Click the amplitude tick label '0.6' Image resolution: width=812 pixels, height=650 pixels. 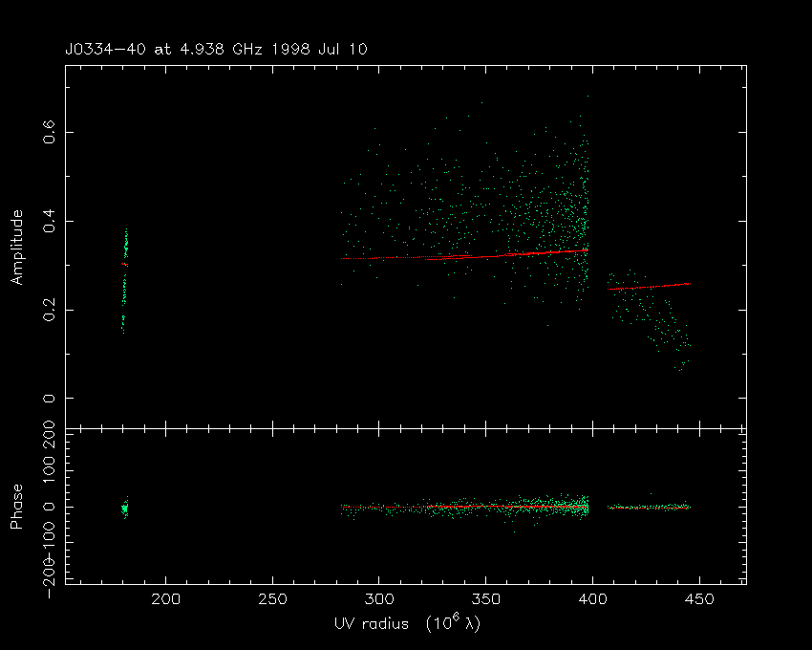[x=49, y=132]
